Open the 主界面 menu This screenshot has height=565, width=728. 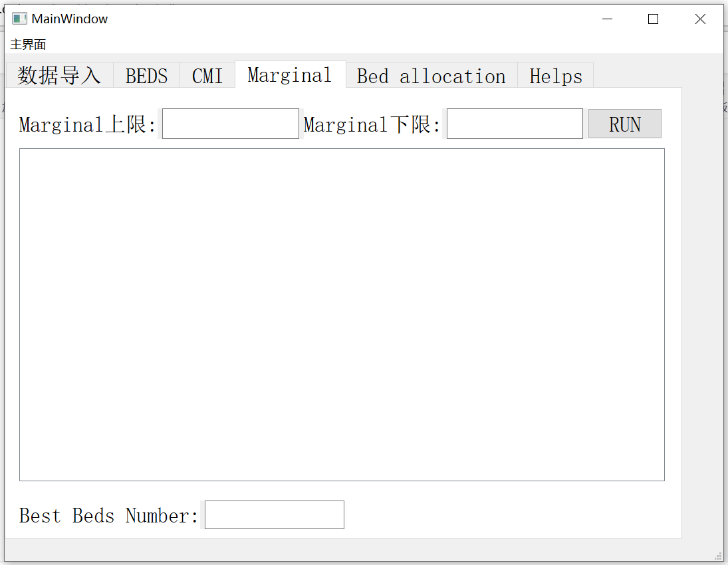tap(27, 44)
